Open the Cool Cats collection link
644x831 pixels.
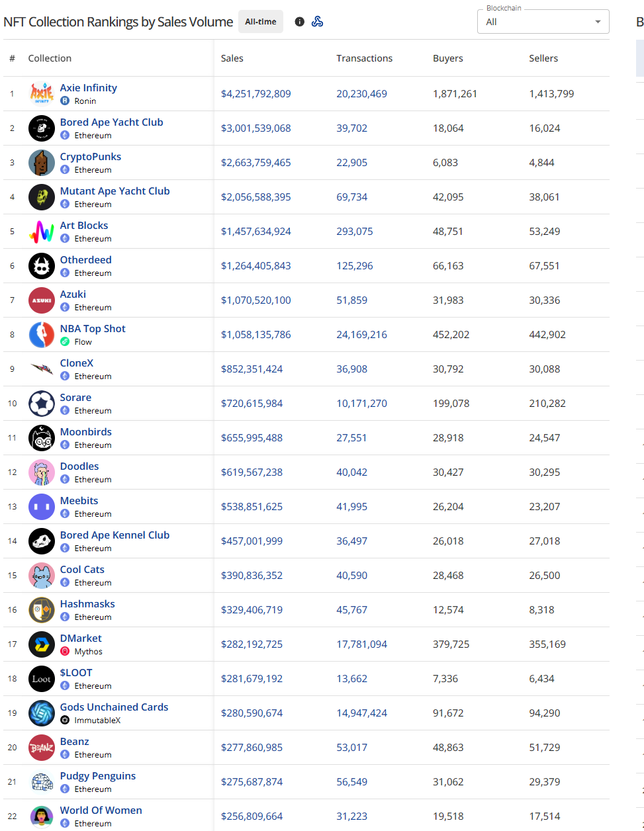(82, 570)
